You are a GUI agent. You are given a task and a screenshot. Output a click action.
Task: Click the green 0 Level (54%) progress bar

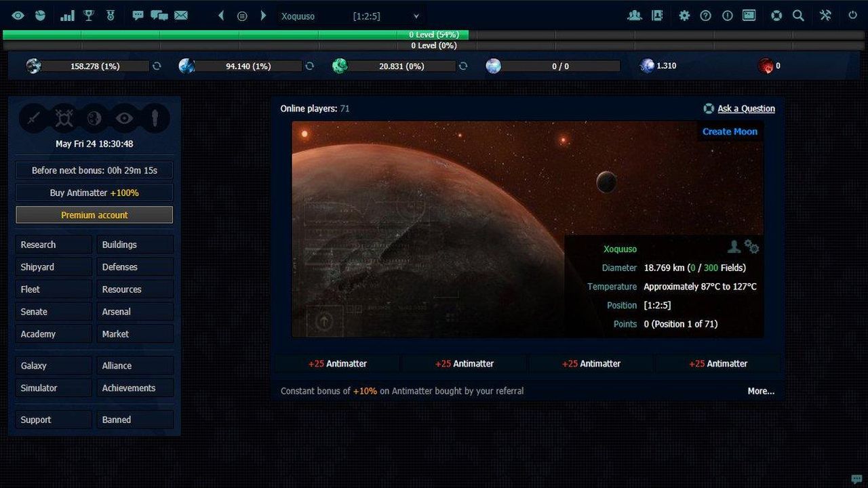click(434, 35)
